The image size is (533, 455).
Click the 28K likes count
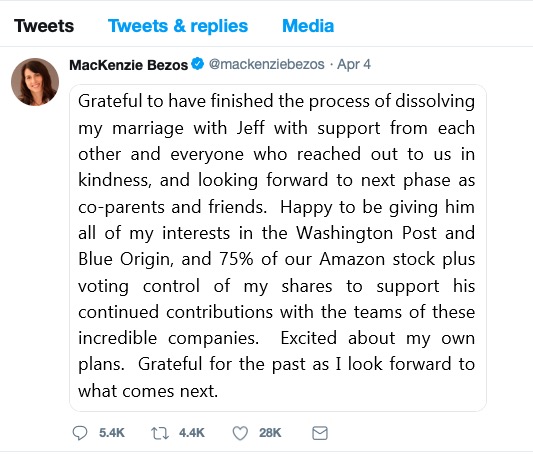tap(270, 433)
